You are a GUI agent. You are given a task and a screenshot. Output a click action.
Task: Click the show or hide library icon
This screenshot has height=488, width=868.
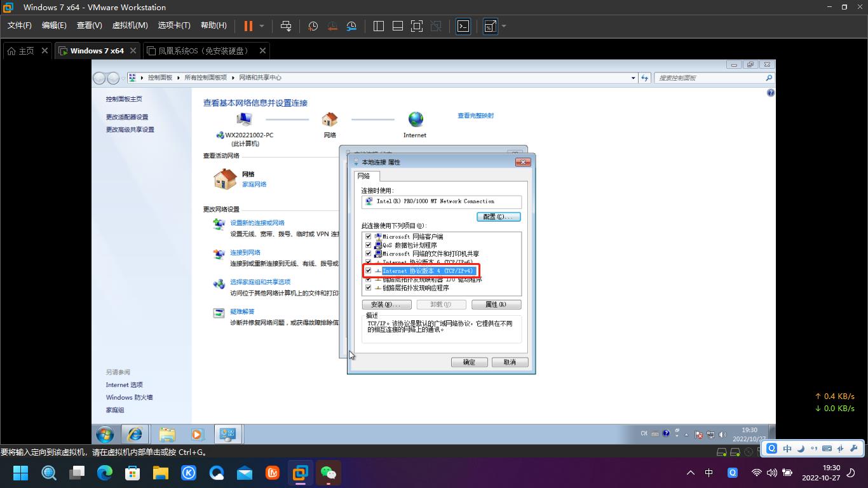tap(378, 26)
